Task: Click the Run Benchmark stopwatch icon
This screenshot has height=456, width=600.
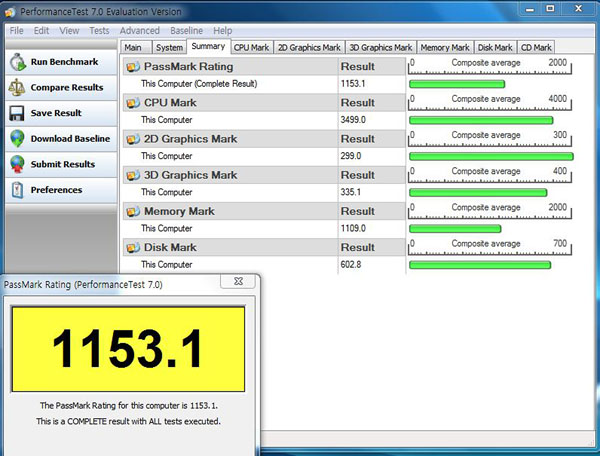Action: (18, 62)
